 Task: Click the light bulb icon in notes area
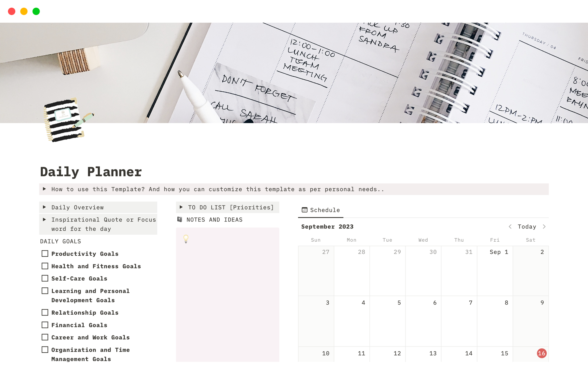pyautogui.click(x=186, y=240)
